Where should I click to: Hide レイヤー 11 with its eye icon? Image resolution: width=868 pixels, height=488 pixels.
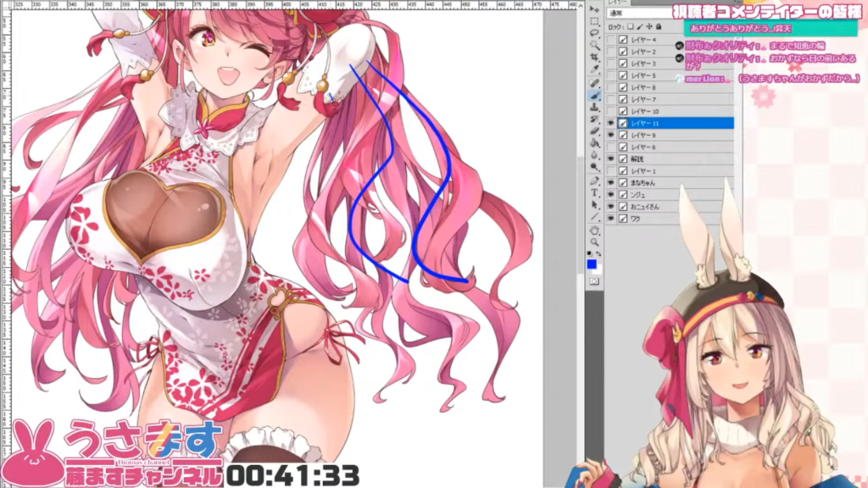611,123
